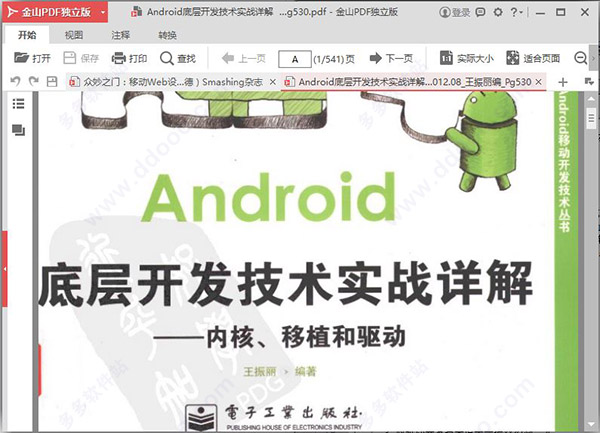Set view to 适合页面 fit page
This screenshot has height=433, width=600.
pyautogui.click(x=533, y=58)
